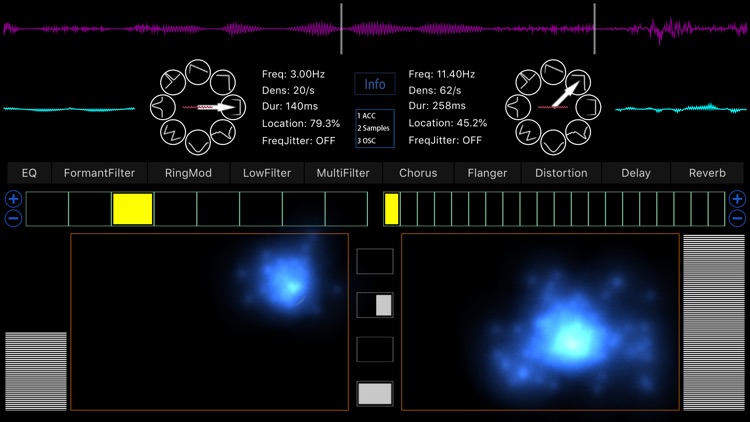Select jagged wavy envelope on right wheel
The width and height of the screenshot is (750, 422).
(578, 132)
